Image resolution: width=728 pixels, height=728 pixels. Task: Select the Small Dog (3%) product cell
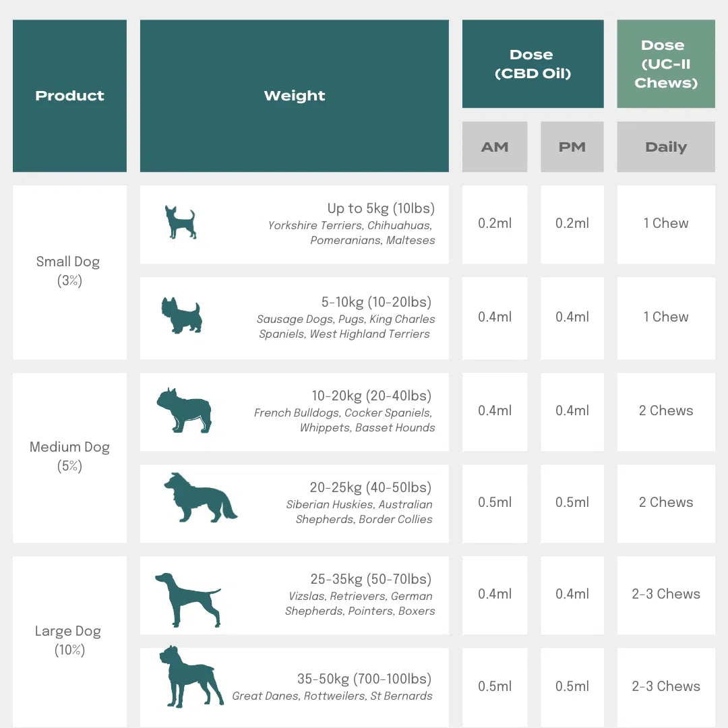[69, 271]
